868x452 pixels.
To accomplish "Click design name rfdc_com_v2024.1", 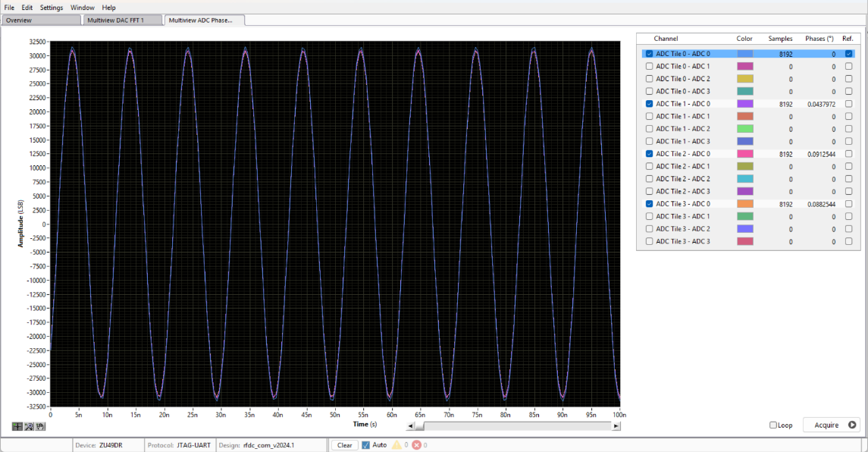I will point(268,445).
